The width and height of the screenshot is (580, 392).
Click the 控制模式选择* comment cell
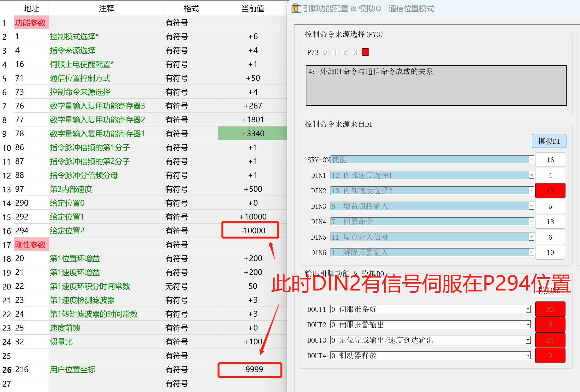[106, 37]
